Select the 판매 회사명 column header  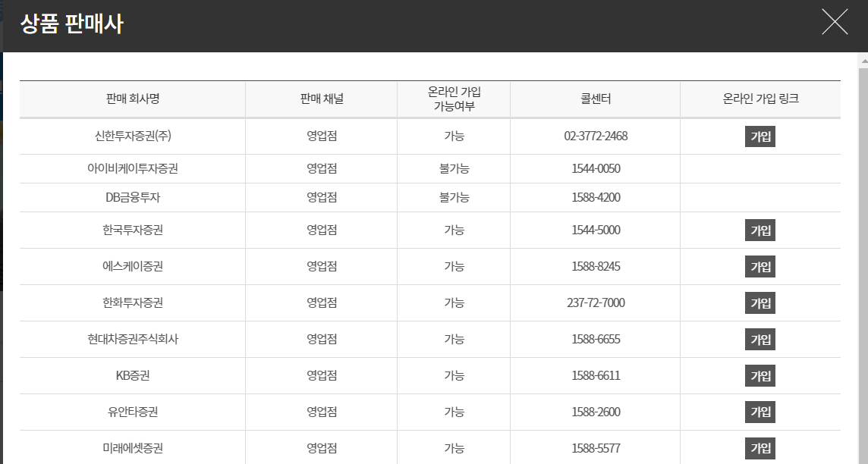133,99
